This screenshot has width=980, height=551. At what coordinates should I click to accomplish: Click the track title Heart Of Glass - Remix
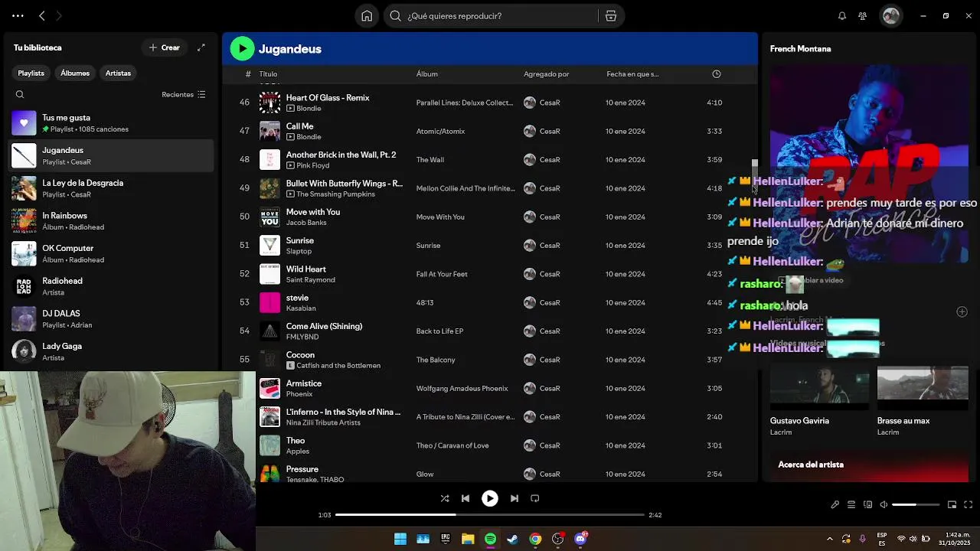coord(328,98)
